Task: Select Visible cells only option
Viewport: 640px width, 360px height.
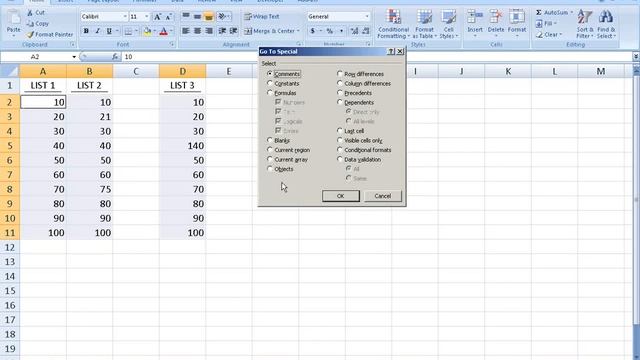Action: click(x=340, y=140)
